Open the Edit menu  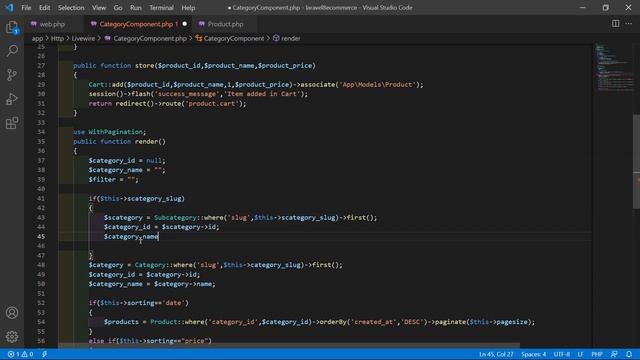pyautogui.click(x=44, y=8)
